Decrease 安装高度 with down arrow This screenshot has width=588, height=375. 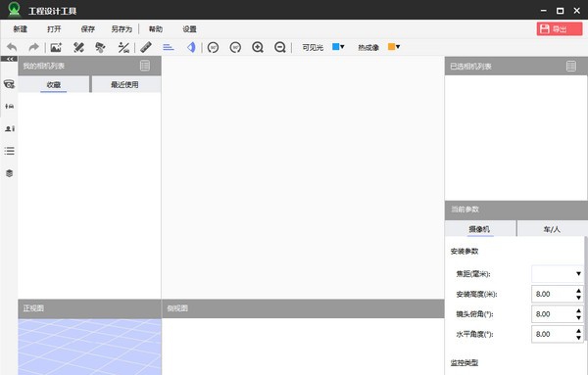578,298
